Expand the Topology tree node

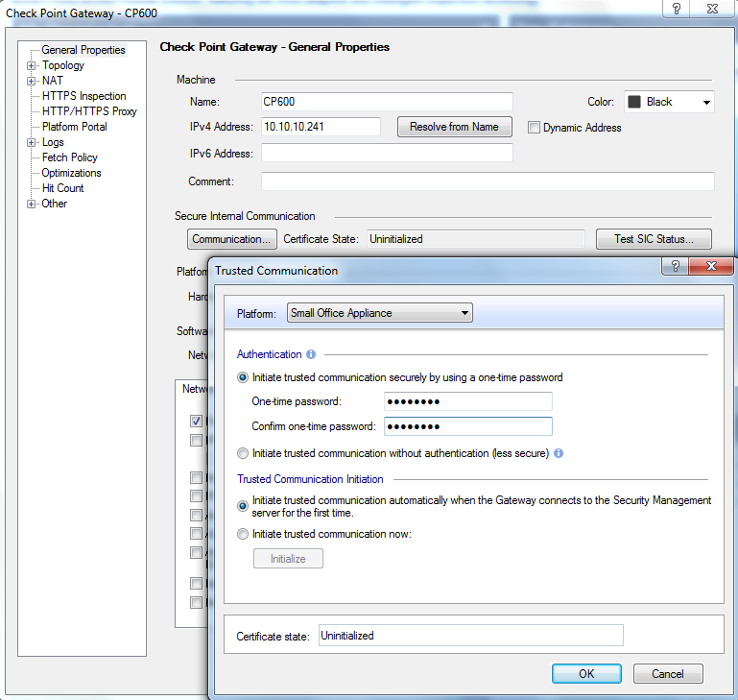(31, 65)
